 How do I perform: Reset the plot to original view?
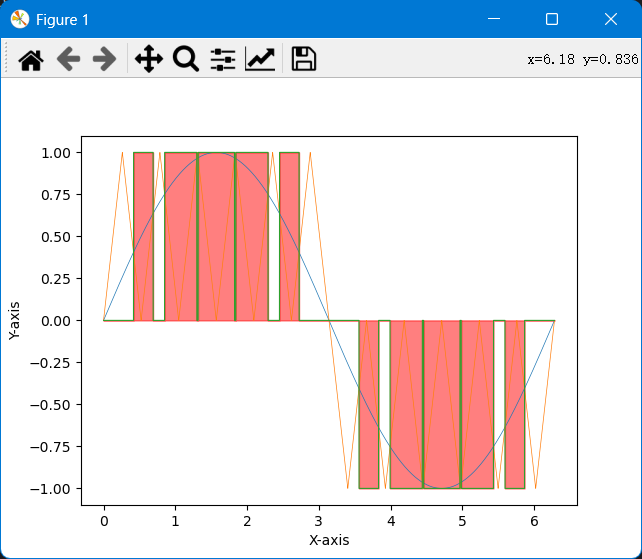(31, 59)
